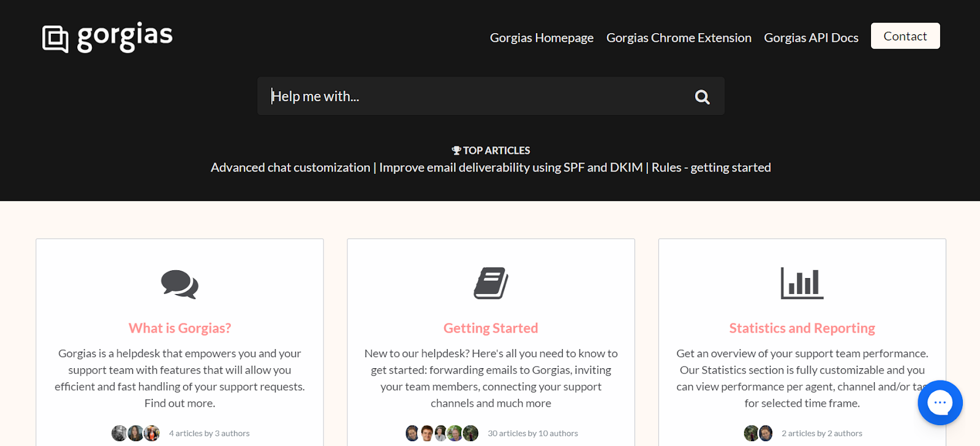Click the 'Gorgias is a helpdesk that empowers' description
This screenshot has width=980, height=446.
179,378
